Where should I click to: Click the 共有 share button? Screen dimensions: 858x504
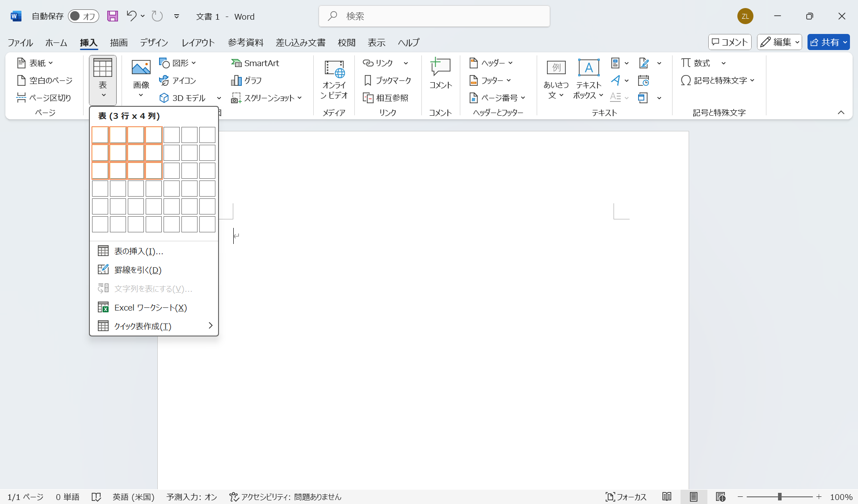829,42
